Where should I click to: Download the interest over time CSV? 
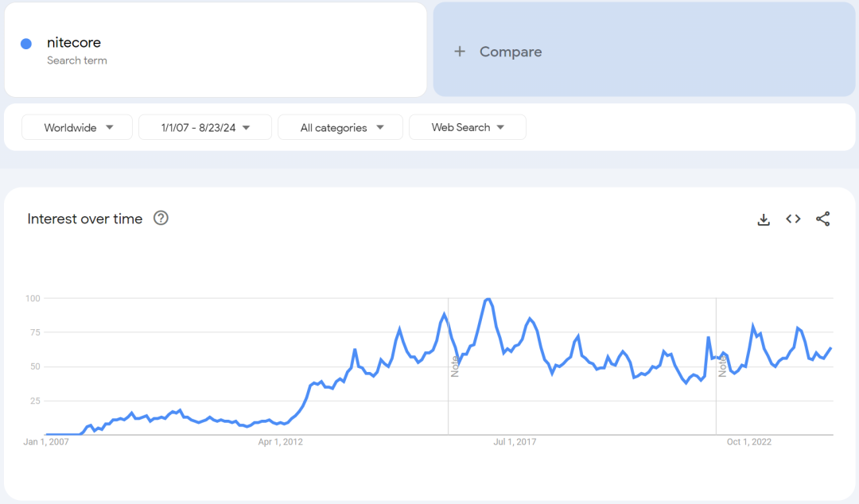[x=764, y=219]
